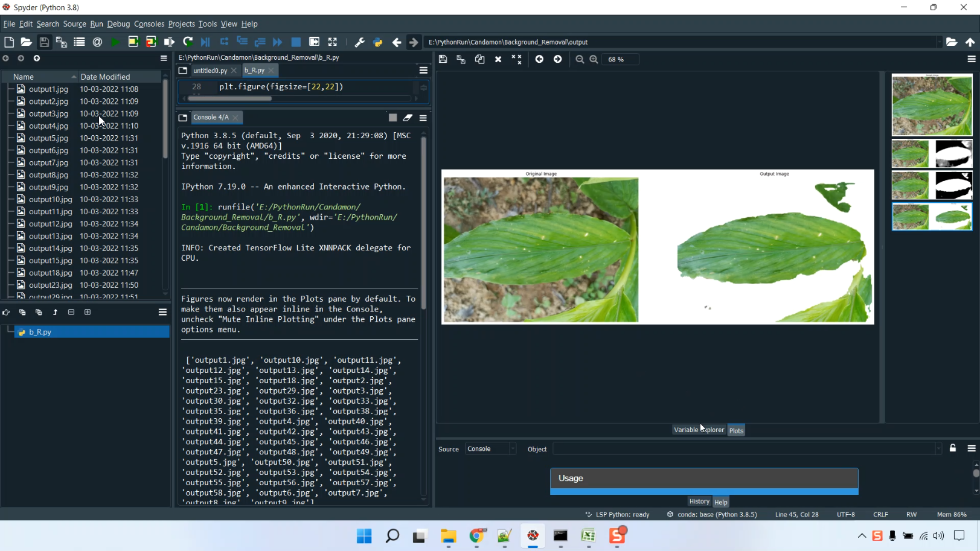Screen dimensions: 980x551
Task: Click the Save all files icon
Action: (62, 42)
